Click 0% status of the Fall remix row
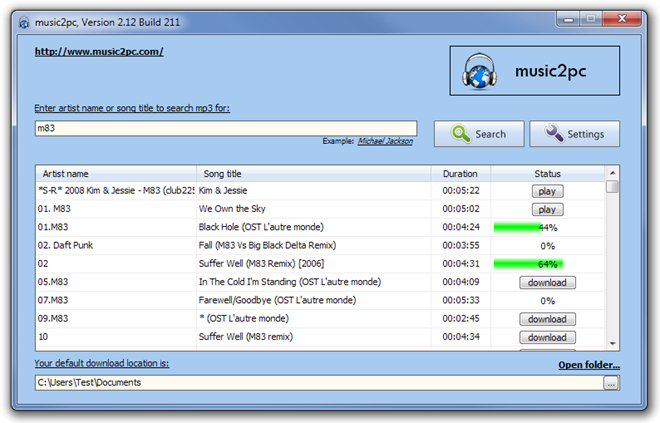Image resolution: width=660 pixels, height=423 pixels. pyautogui.click(x=548, y=246)
